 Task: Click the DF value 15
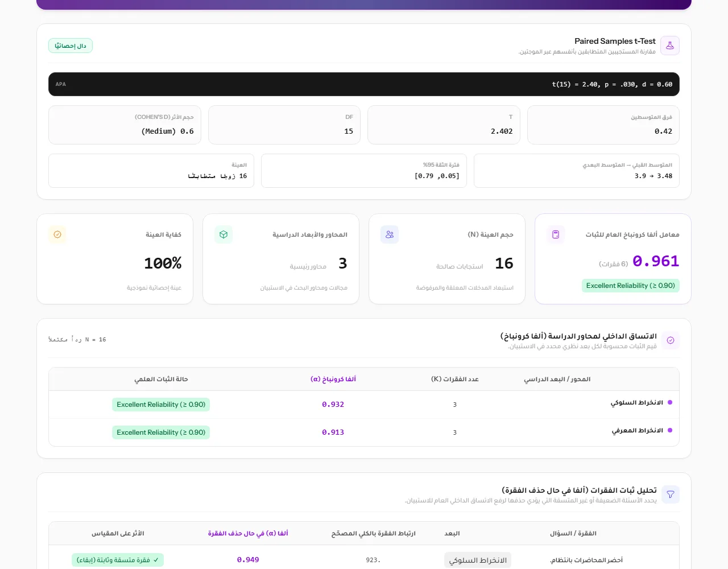tap(349, 131)
